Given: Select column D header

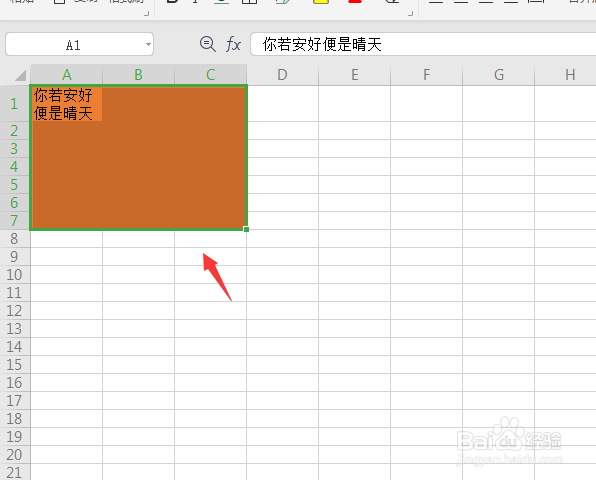Looking at the screenshot, I should tap(282, 75).
